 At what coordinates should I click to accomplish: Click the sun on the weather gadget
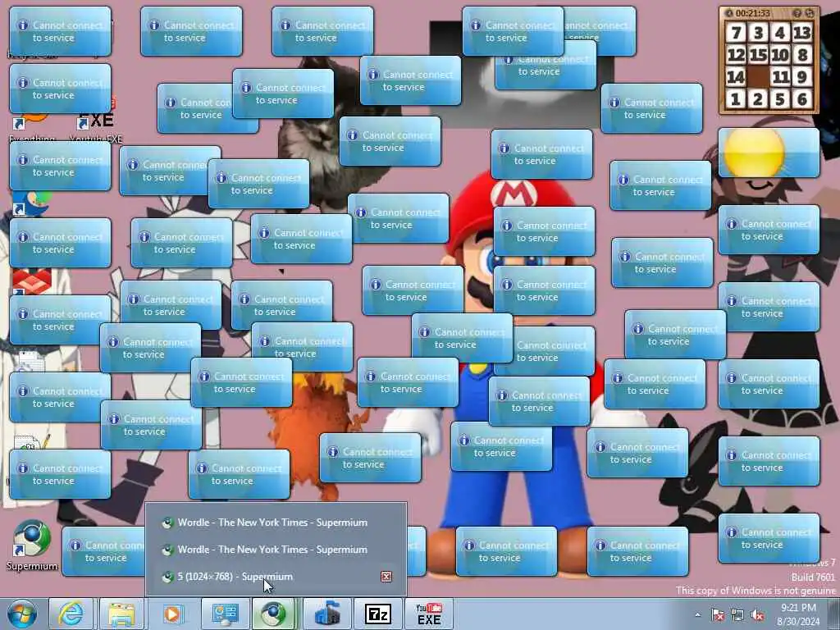point(755,153)
